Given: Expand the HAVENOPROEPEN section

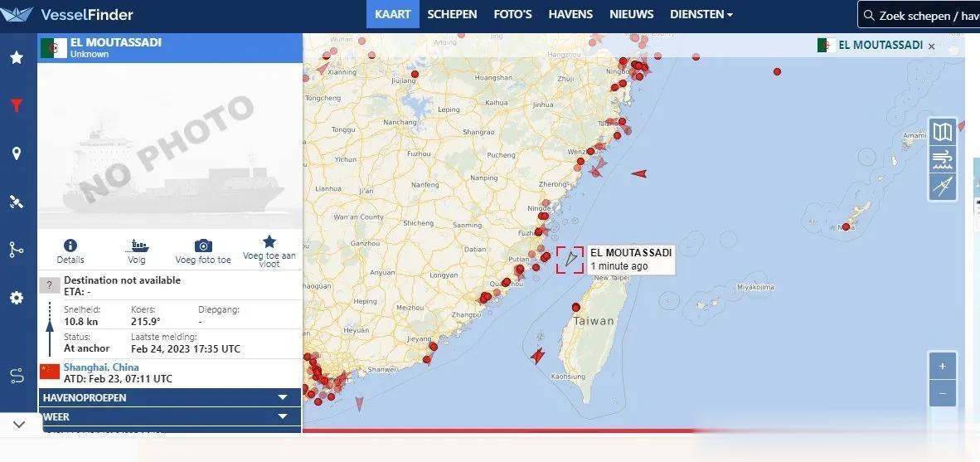Looking at the screenshot, I should [x=170, y=397].
